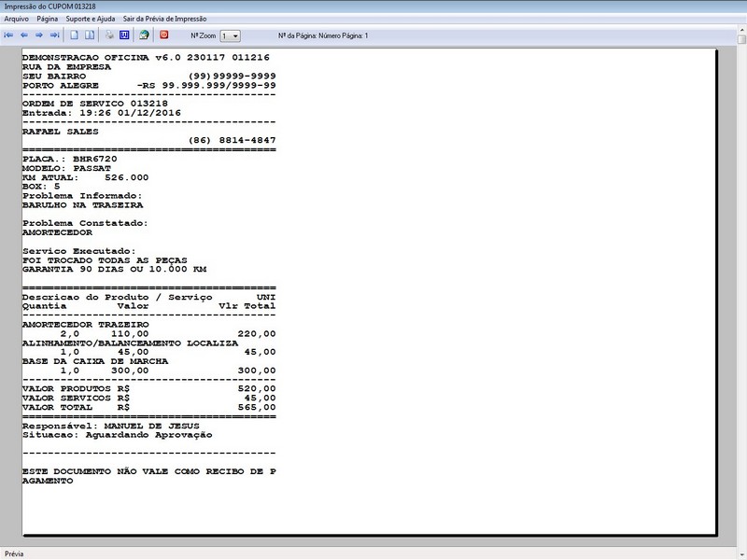Click 'PLACA.: BHR6720' line
The image size is (747, 560).
(x=69, y=159)
